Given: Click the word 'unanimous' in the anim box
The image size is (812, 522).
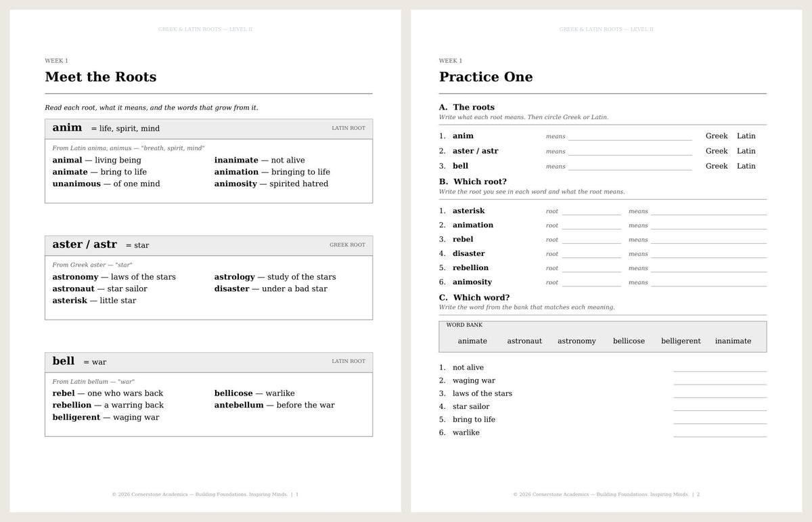Looking at the screenshot, I should 76,184.
